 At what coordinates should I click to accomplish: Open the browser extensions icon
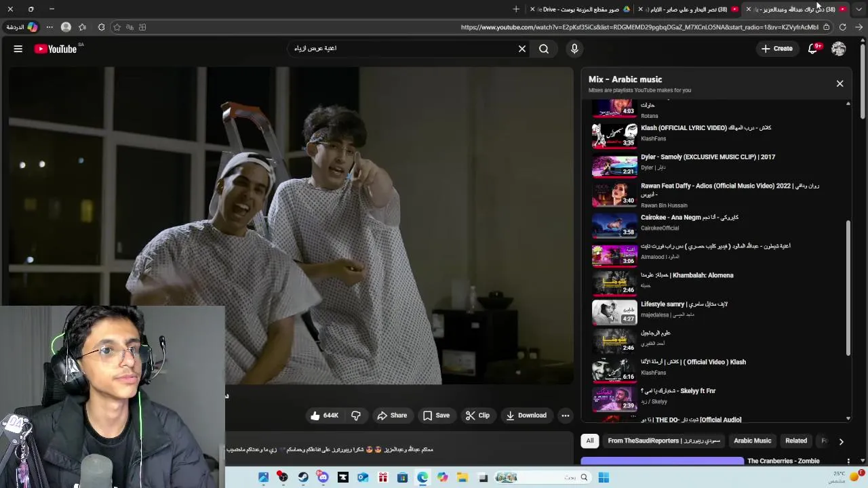pyautogui.click(x=102, y=27)
